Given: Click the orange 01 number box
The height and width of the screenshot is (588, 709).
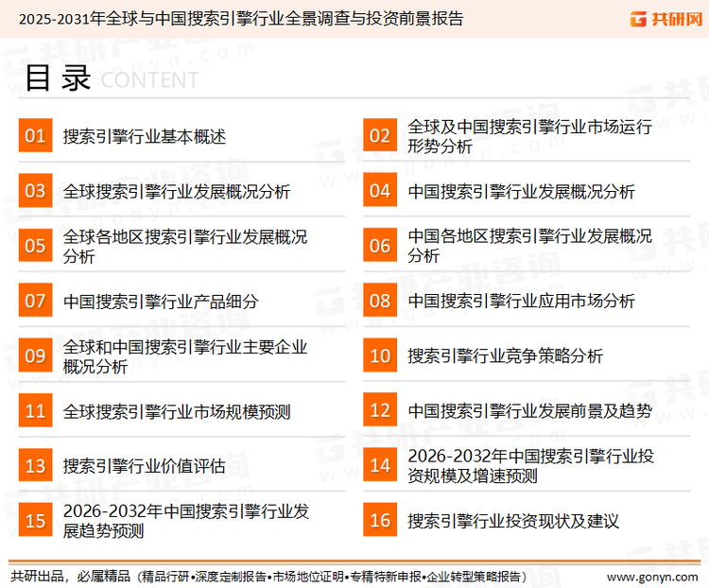Looking at the screenshot, I should 35,135.
